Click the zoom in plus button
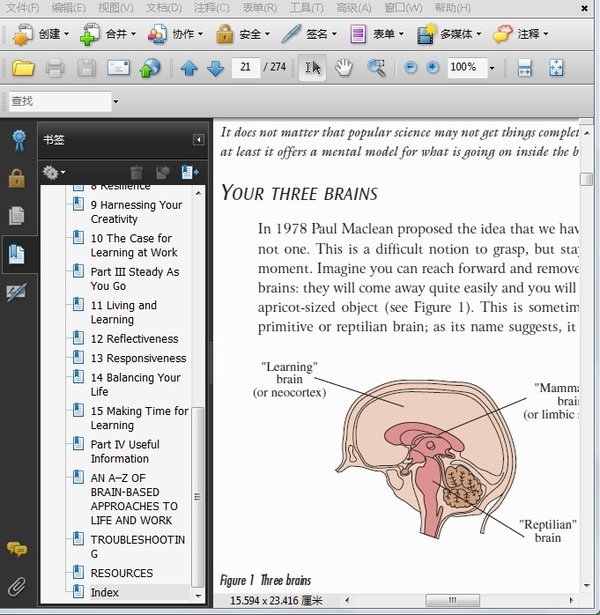Viewport: 600px width, 615px height. pos(433,67)
